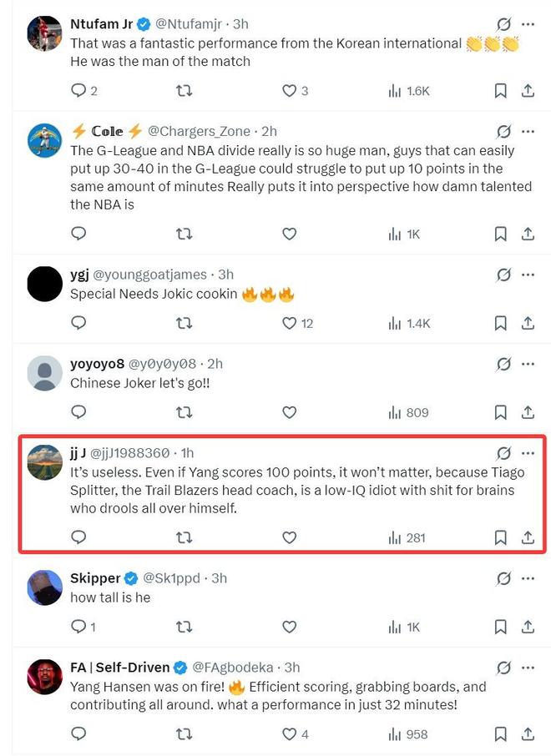Image resolution: width=551 pixels, height=756 pixels.
Task: Share jj J's tweet about Tiago Splitter
Action: 528,538
